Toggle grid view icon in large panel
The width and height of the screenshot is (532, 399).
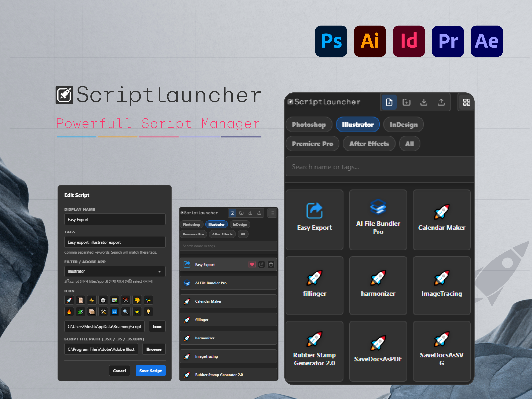467,102
